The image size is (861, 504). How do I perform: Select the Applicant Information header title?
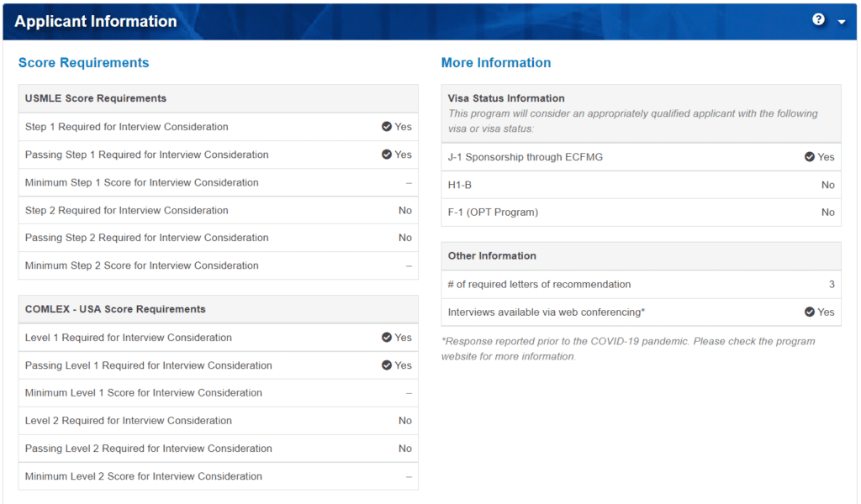[x=96, y=22]
